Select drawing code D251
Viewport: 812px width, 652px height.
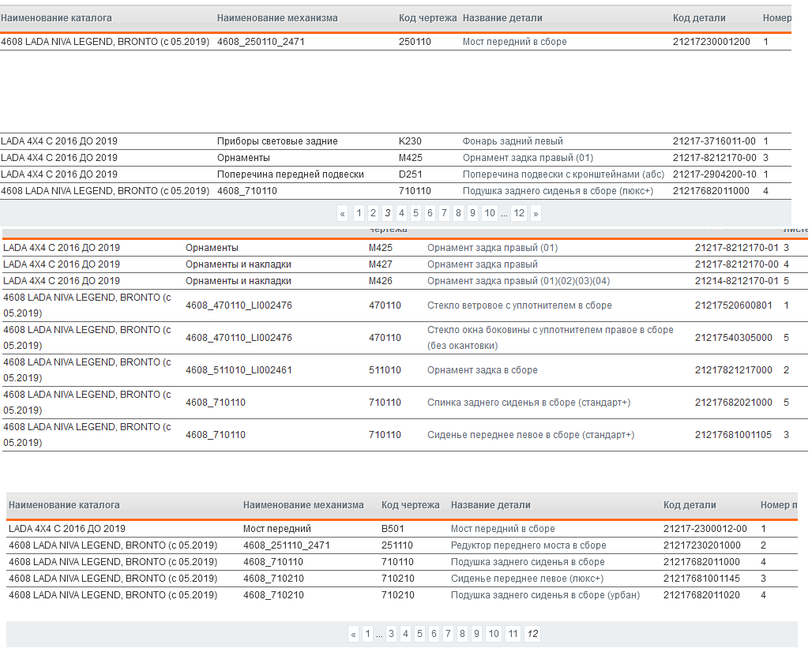(411, 174)
